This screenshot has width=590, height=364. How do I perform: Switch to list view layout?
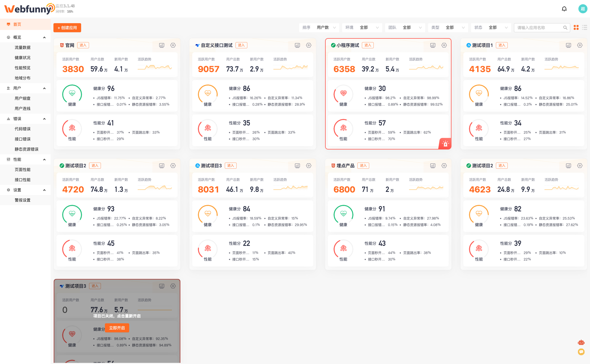[585, 27]
